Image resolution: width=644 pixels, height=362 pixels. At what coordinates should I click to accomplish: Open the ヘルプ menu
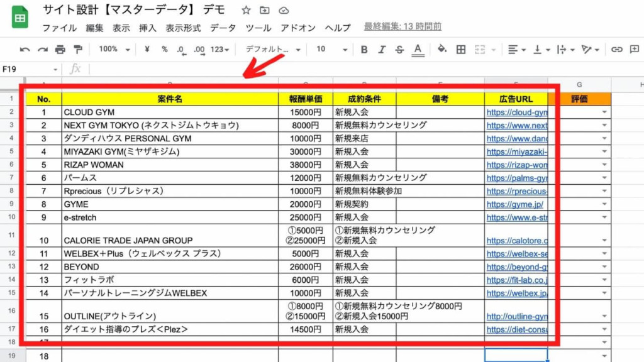click(338, 28)
